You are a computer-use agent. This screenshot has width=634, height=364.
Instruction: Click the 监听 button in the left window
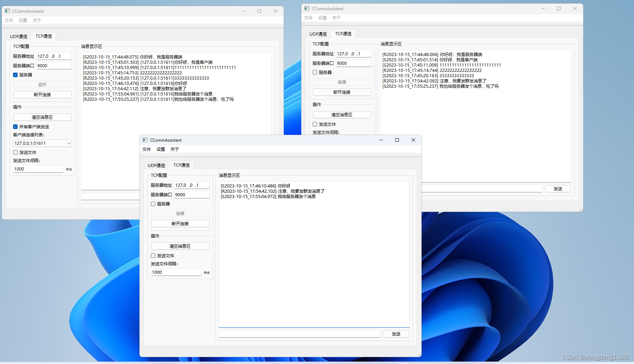pos(42,84)
